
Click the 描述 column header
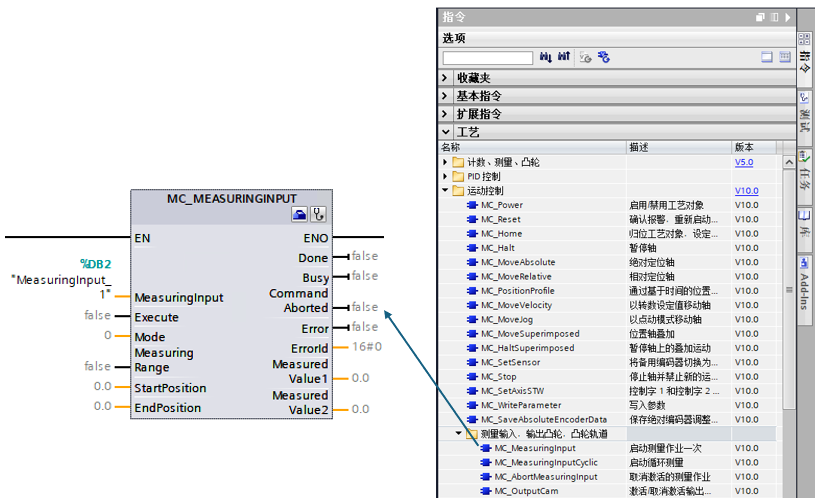(679, 147)
